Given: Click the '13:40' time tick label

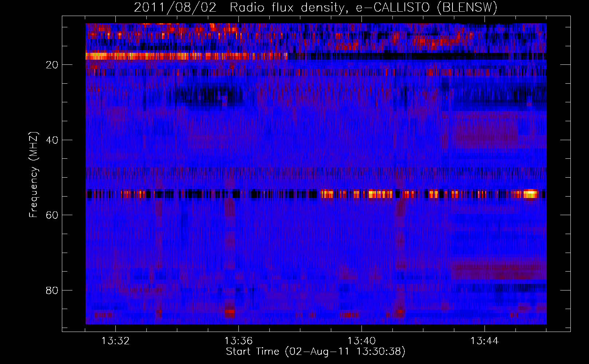Looking at the screenshot, I should pos(361,341).
